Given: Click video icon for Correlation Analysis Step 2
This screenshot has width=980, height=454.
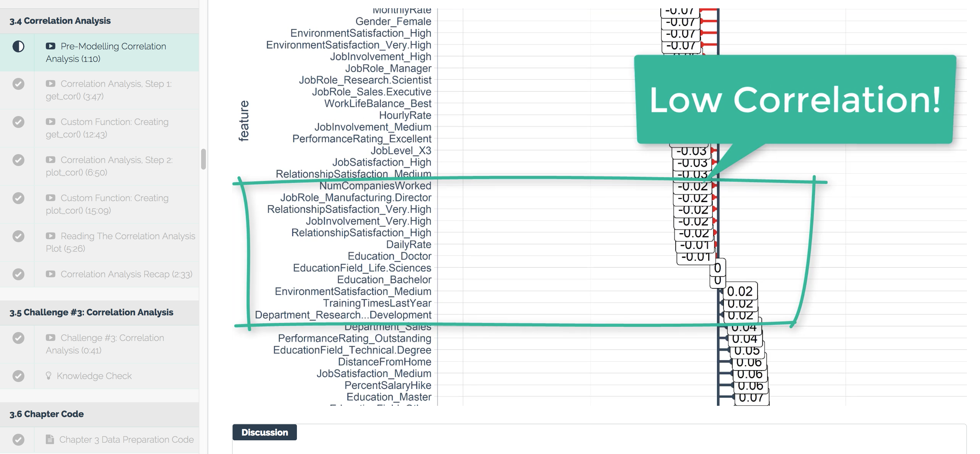Looking at the screenshot, I should click(x=51, y=159).
